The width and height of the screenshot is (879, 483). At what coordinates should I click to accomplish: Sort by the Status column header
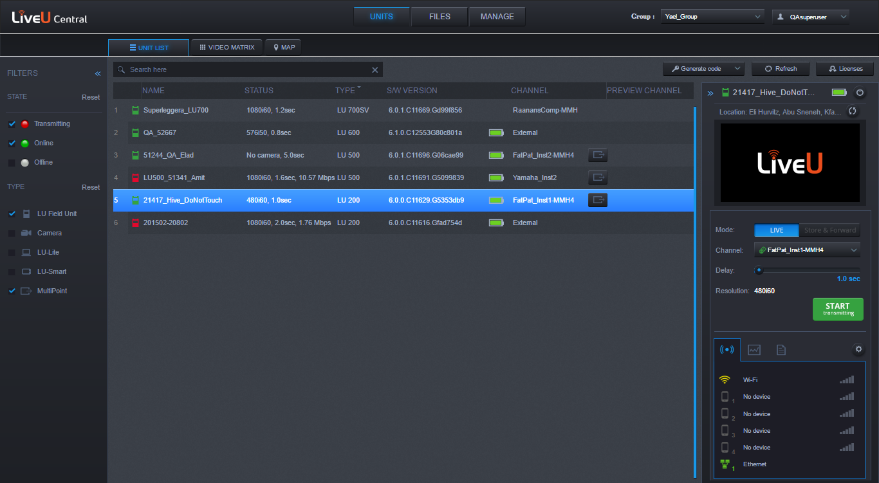click(x=259, y=90)
